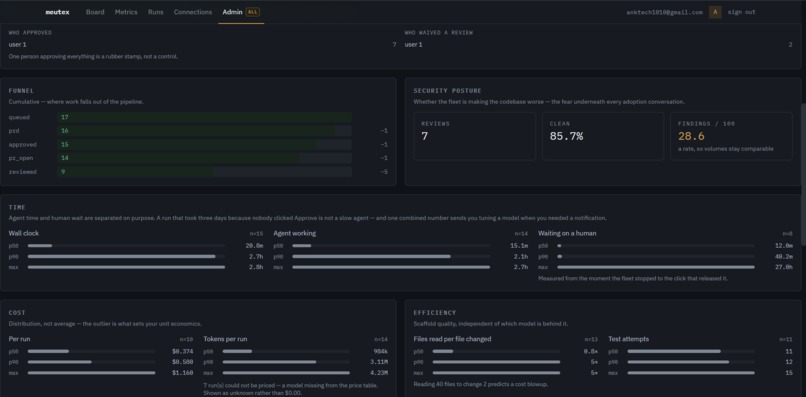Open the Findings / 100 card showing 28.6
Image resolution: width=806 pixels, height=397 pixels.
click(x=731, y=136)
